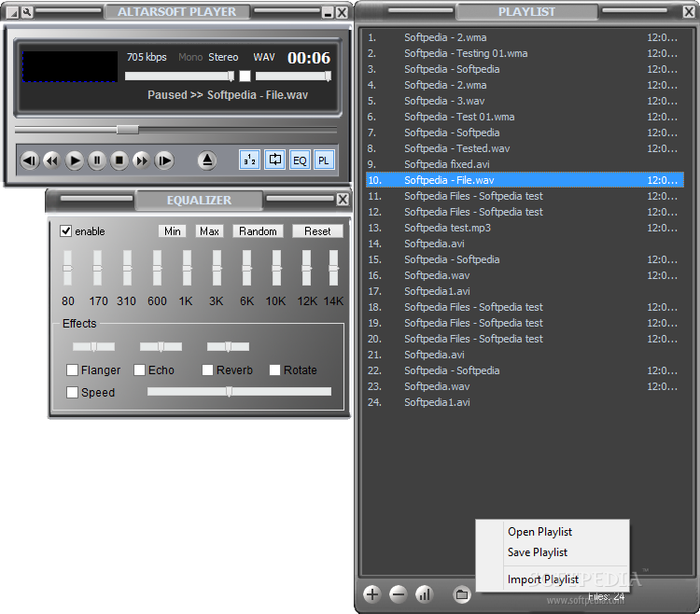Click the fast-forward button

coord(142,160)
